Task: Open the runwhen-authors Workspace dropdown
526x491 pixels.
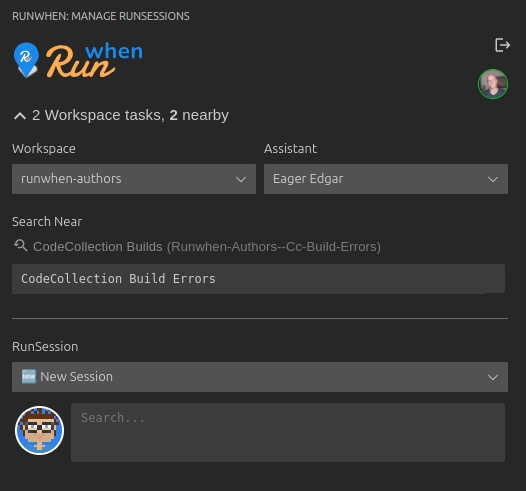Action: point(134,179)
